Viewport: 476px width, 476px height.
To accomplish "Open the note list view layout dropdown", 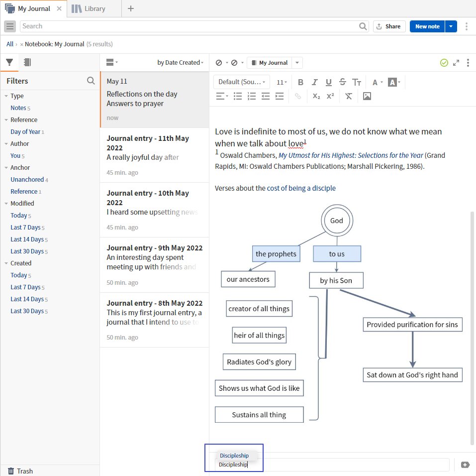I will point(112,62).
